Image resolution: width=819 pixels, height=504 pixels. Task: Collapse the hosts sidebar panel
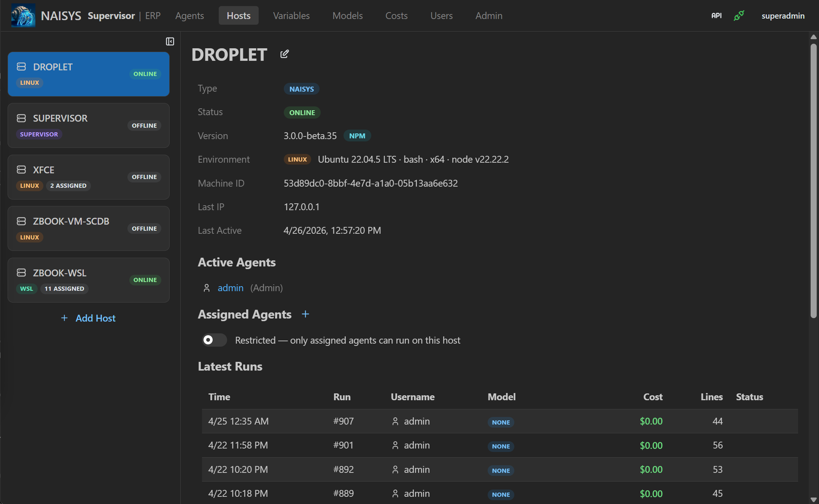(170, 41)
